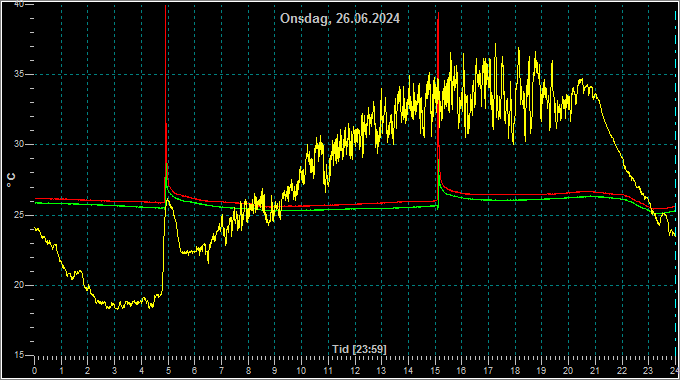Screen dimensions: 680x380
Task: Click the 15 label at axis bottom
Action: (x=19, y=355)
